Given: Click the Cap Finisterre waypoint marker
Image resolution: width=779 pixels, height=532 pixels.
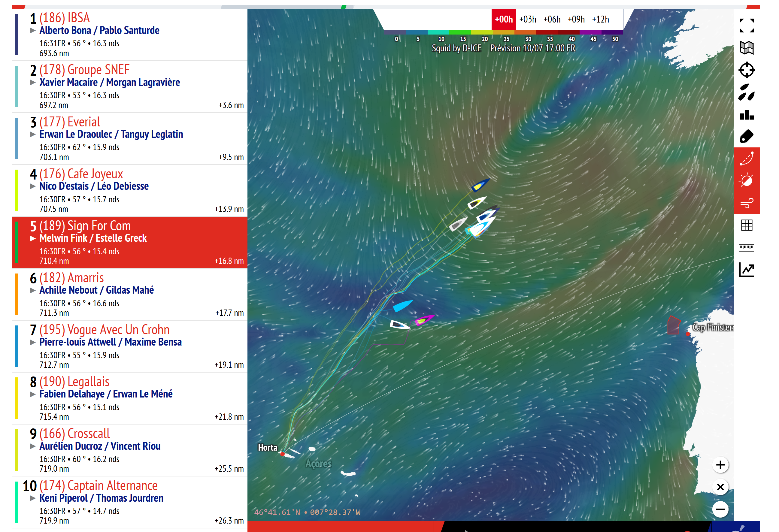Looking at the screenshot, I should click(x=688, y=334).
